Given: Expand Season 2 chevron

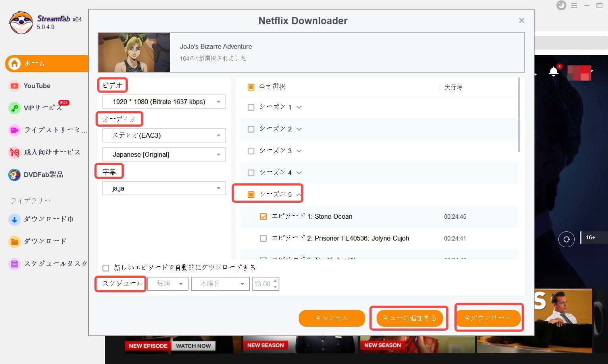Looking at the screenshot, I should coord(299,129).
